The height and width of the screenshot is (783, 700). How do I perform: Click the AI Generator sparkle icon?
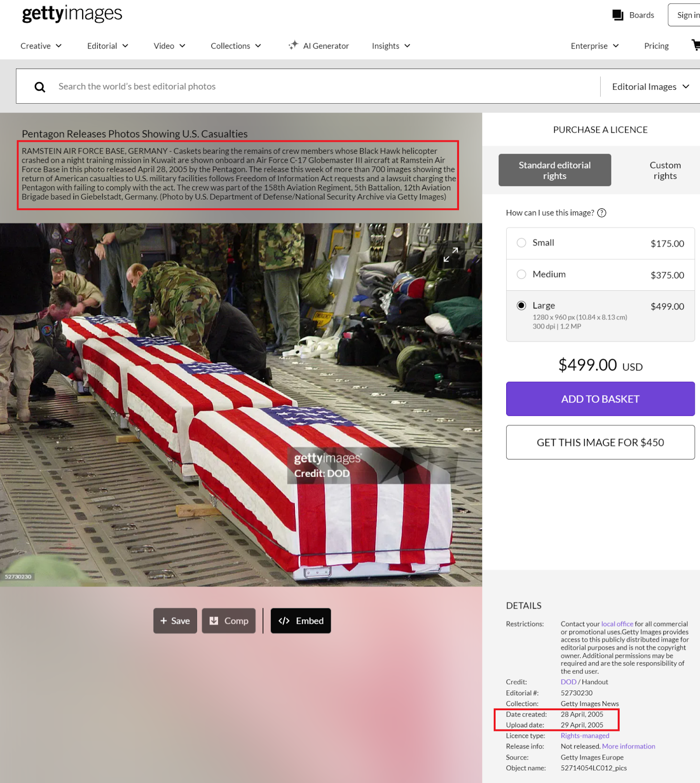[x=293, y=45]
